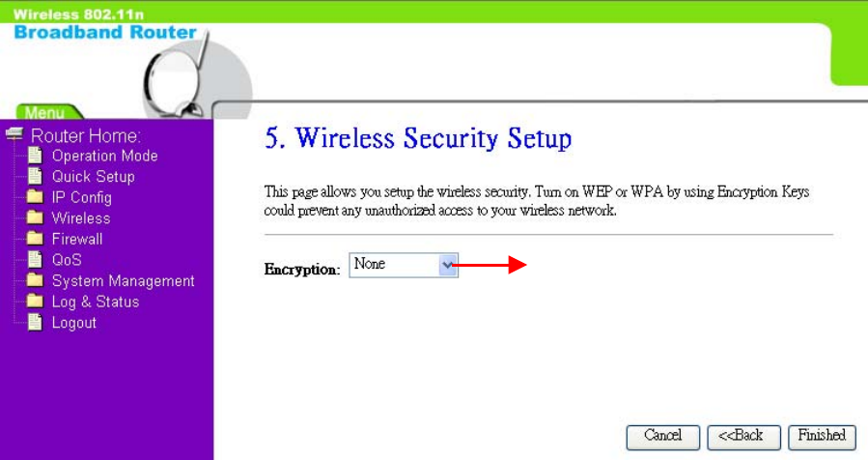The image size is (868, 460).
Task: Open the Wireless menu item
Action: pos(81,217)
